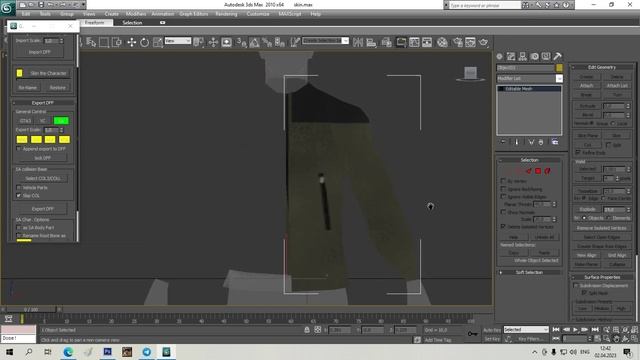Open the Edit menu
This screenshot has width=640, height=360.
point(26,14)
